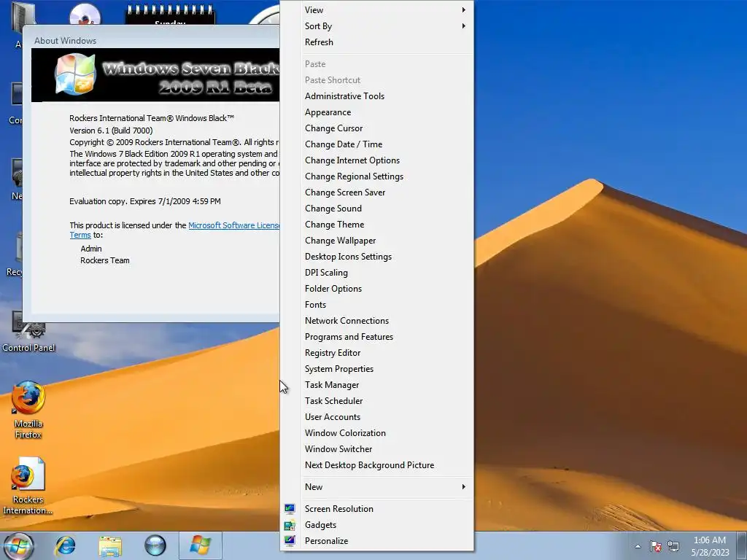The image size is (747, 560).
Task: Open the Control Panel desktop icon
Action: pyautogui.click(x=28, y=332)
